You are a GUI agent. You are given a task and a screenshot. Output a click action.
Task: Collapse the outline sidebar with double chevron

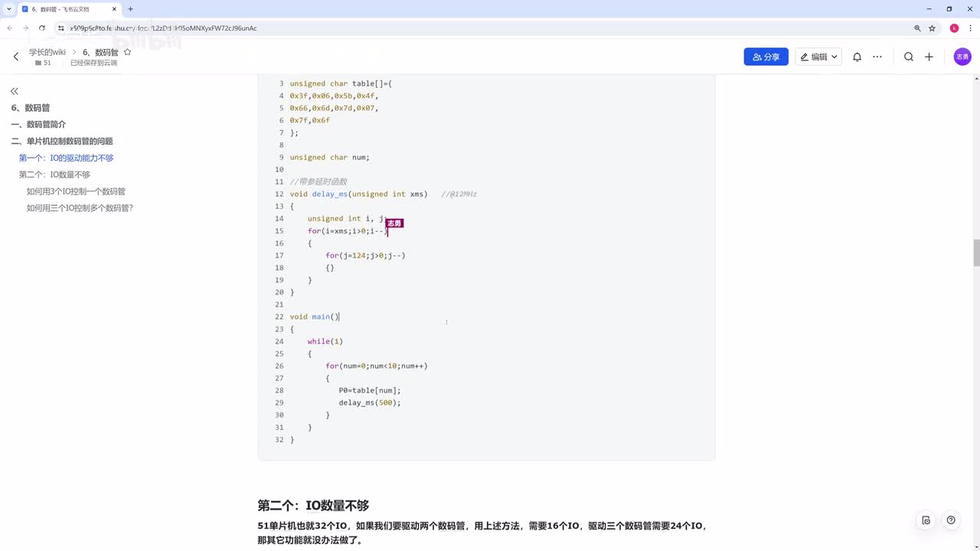click(15, 91)
